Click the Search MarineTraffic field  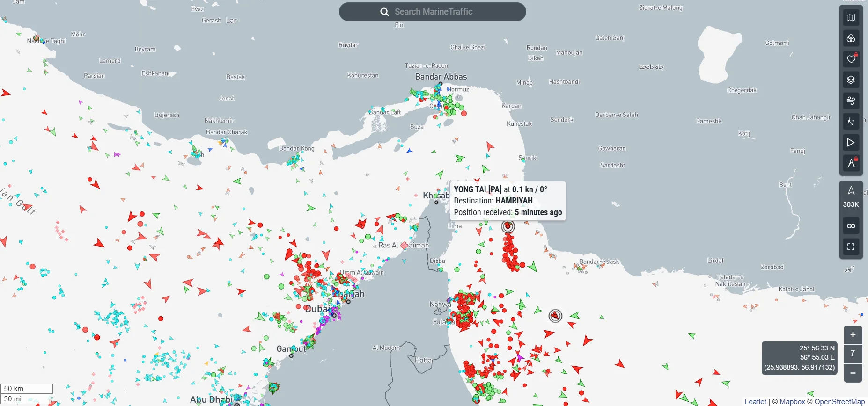[433, 12]
